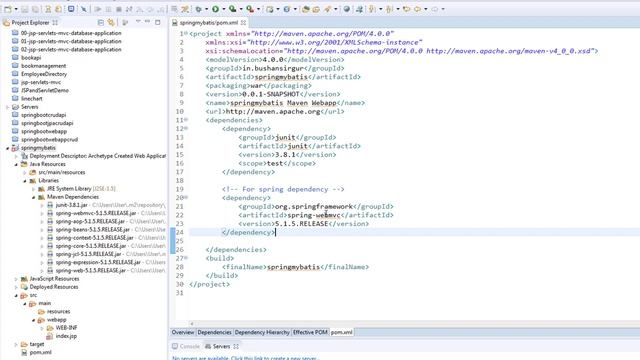
Task: Toggle folding on line 11 dependencies
Action: [186, 120]
